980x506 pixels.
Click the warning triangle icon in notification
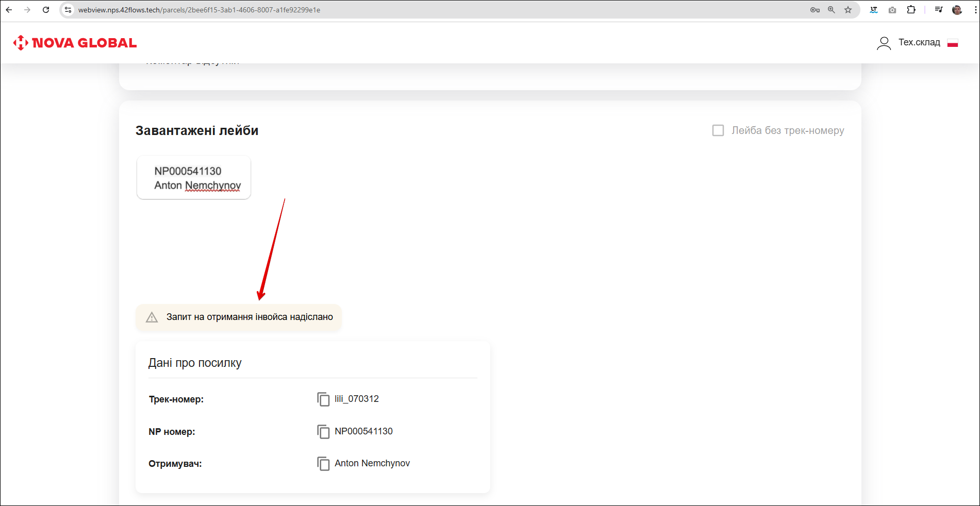click(x=152, y=317)
